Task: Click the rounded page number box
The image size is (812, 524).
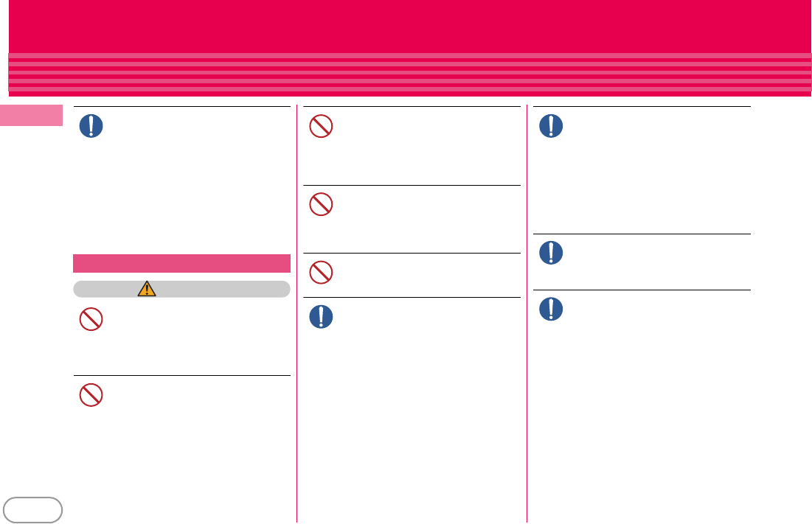Action: coord(32,510)
